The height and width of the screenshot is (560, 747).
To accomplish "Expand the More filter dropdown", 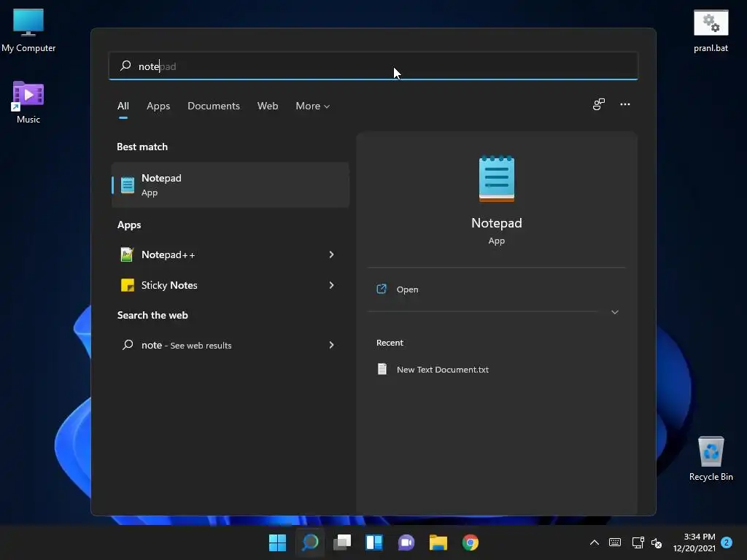I will tap(312, 106).
